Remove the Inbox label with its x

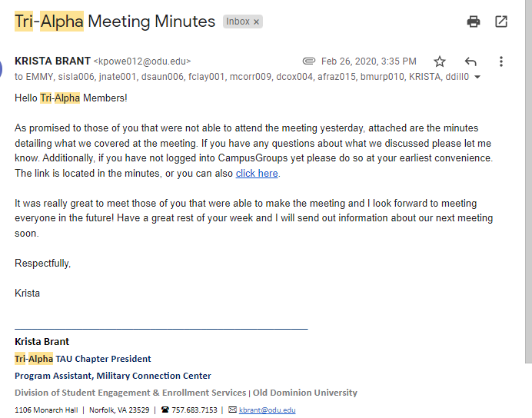[257, 22]
